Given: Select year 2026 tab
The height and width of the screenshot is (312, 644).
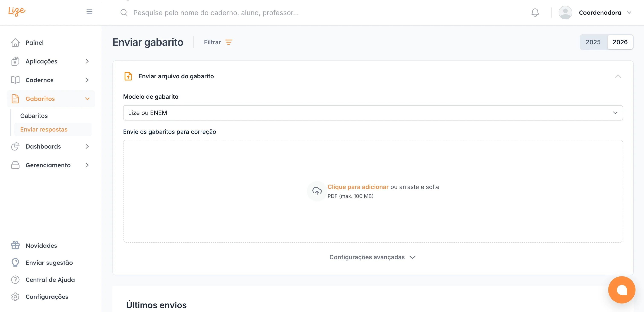Looking at the screenshot, I should pyautogui.click(x=620, y=42).
